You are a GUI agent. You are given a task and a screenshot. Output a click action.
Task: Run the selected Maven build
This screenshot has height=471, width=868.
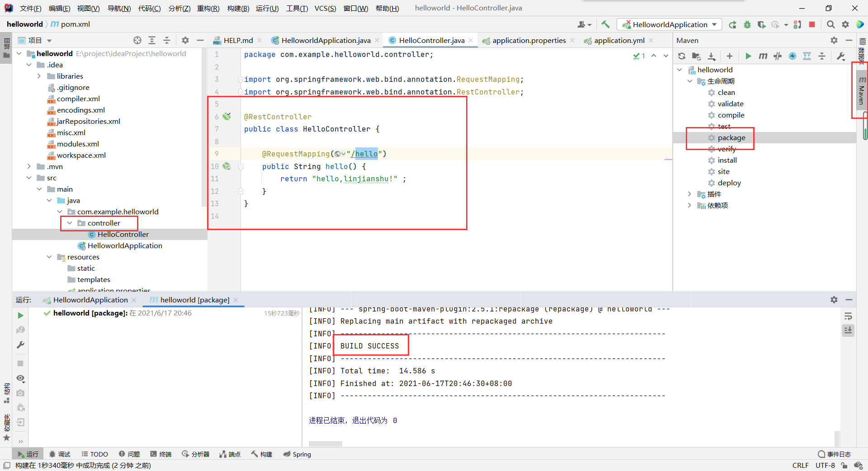click(x=748, y=56)
